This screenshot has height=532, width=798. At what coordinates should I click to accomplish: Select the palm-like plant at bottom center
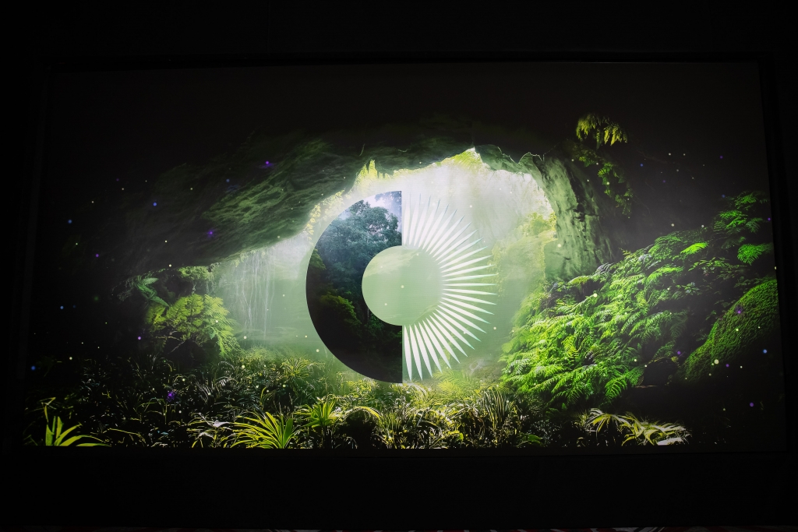click(269, 428)
